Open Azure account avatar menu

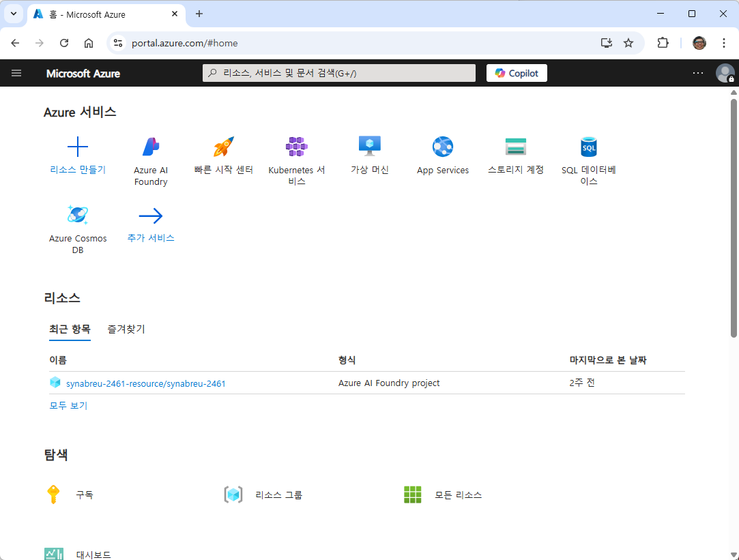pos(725,73)
